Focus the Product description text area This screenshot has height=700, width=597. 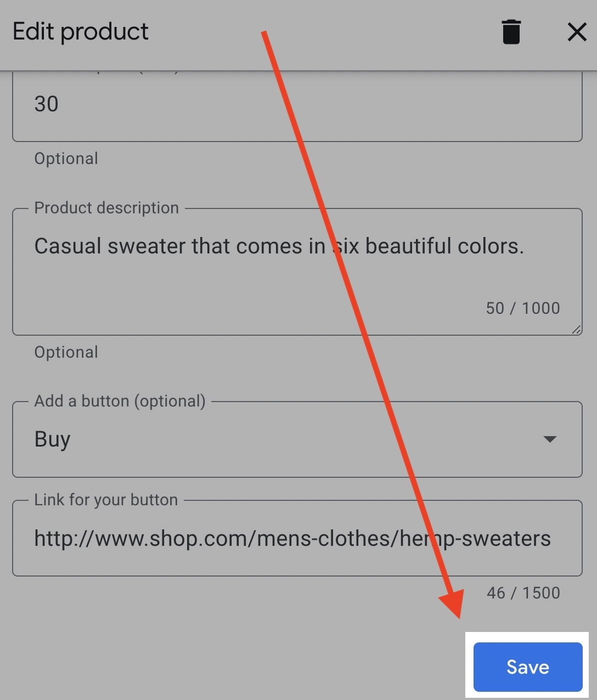(x=296, y=274)
